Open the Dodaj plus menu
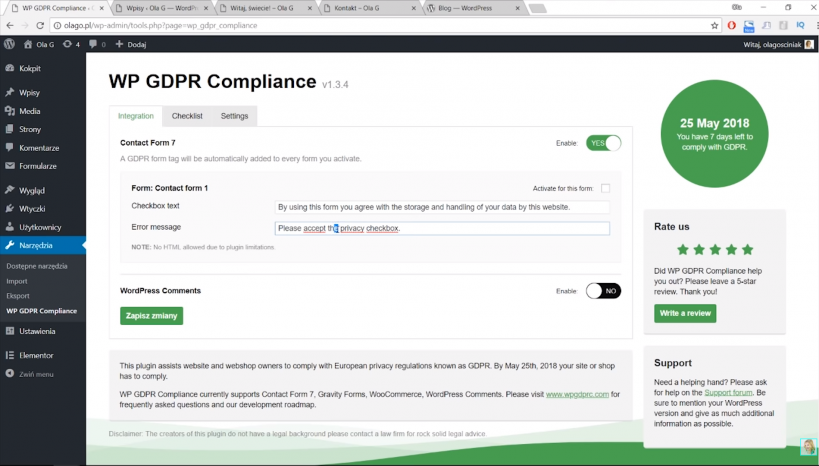The width and height of the screenshot is (819, 466). click(x=131, y=44)
